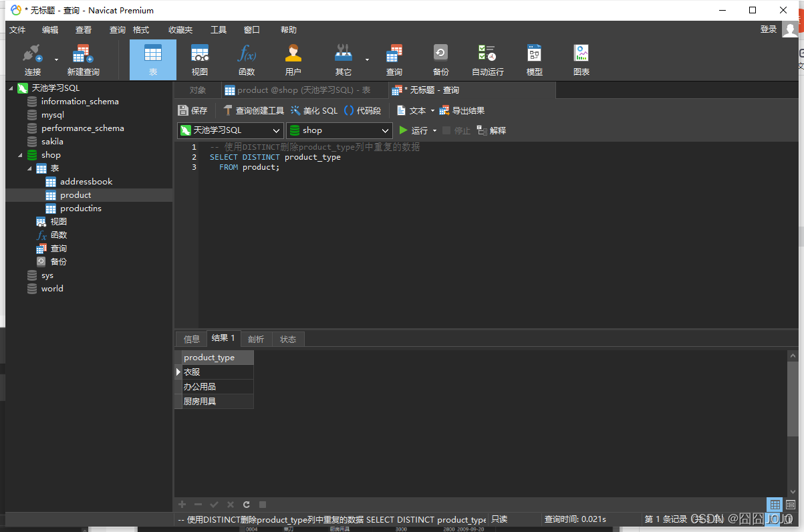Open the 图表 charts toolbar icon
Screen dimensions: 804x532
[x=581, y=60]
